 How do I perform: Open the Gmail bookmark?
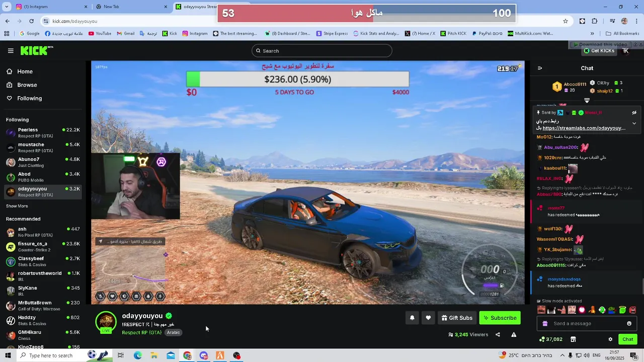(126, 34)
